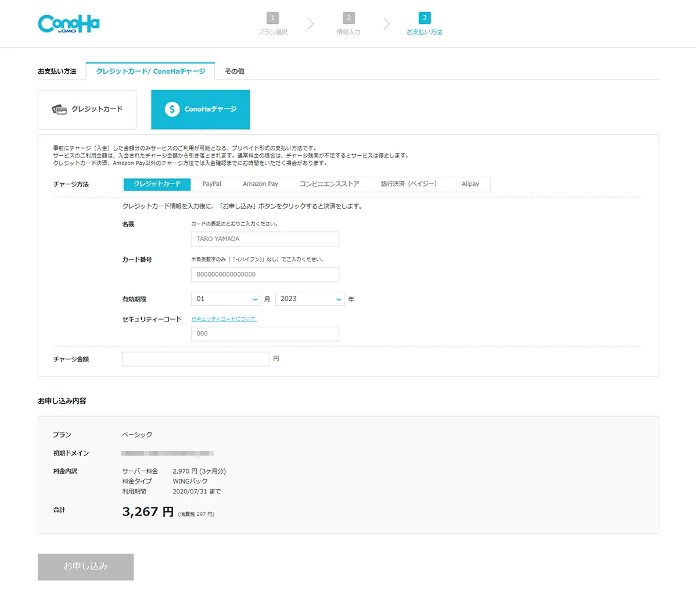Viewport: 697px width, 616px height.
Task: Select PayPal as charge method
Action: tap(211, 184)
